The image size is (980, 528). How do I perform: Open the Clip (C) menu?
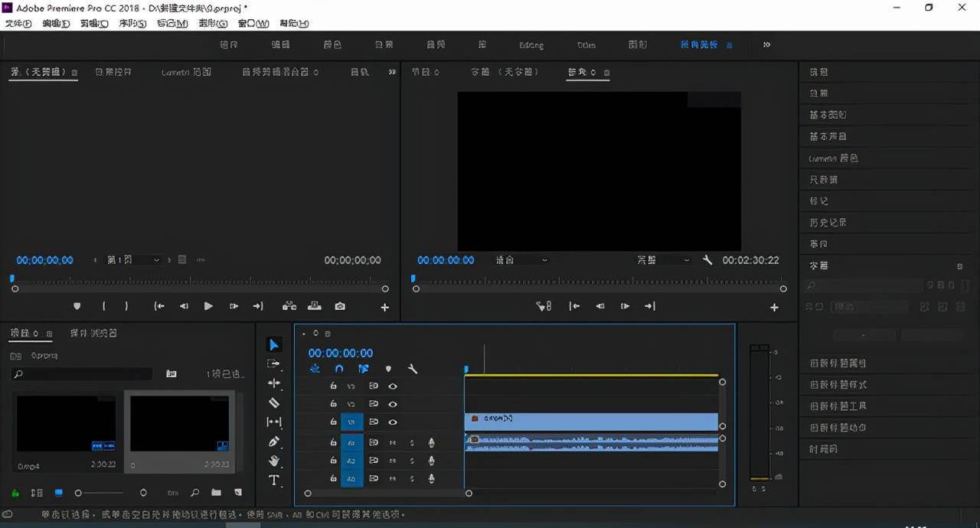pos(94,23)
